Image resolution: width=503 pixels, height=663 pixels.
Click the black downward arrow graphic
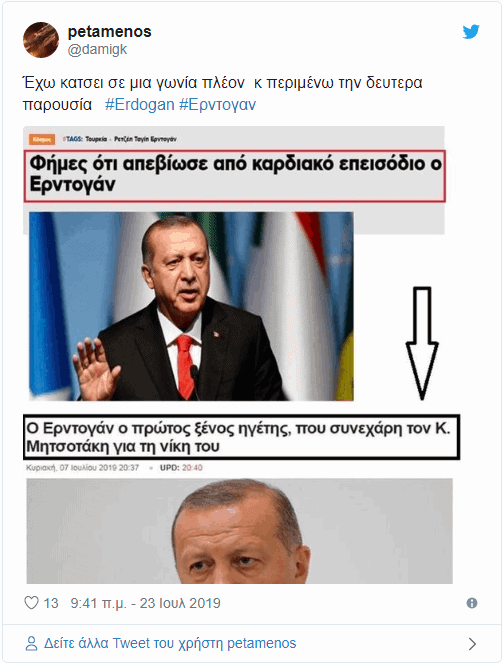tap(422, 343)
